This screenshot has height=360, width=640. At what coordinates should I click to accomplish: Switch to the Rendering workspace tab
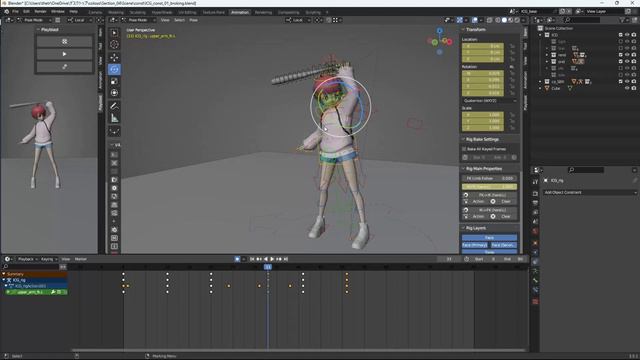tap(263, 12)
